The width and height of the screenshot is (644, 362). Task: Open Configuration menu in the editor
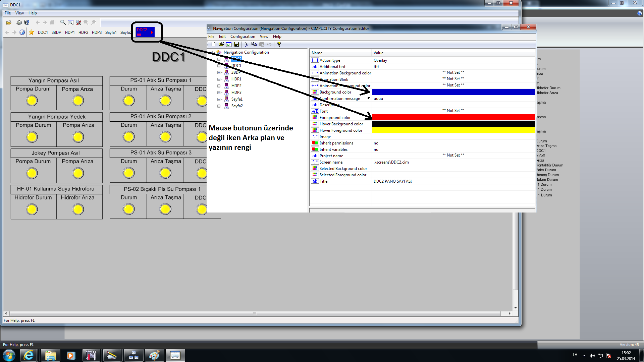243,37
